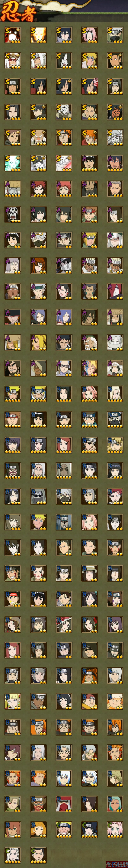Pick the S-rank Orochimaru ninja icon

click(x=64, y=61)
